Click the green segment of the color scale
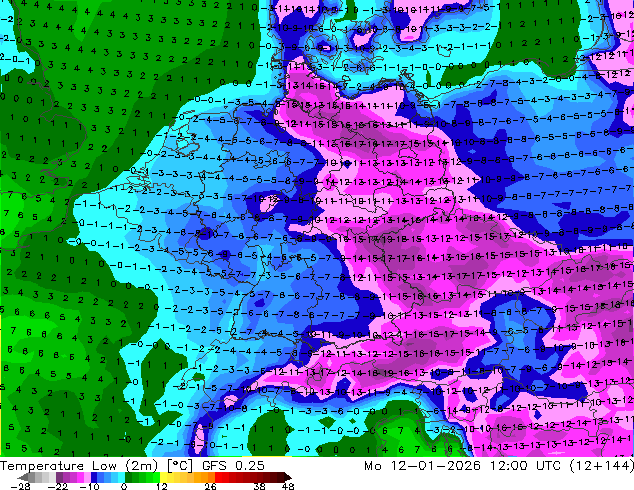Viewport: 634px width, 490px height. tap(142, 477)
